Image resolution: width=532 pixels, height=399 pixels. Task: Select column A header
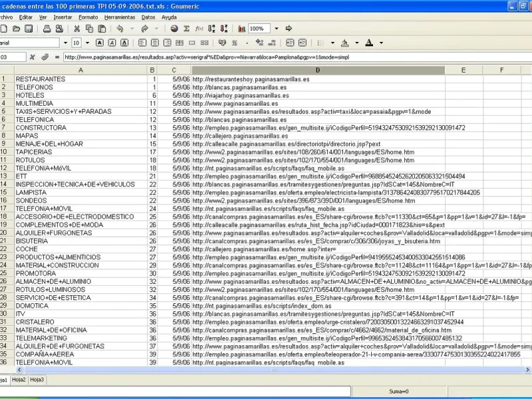coord(80,70)
